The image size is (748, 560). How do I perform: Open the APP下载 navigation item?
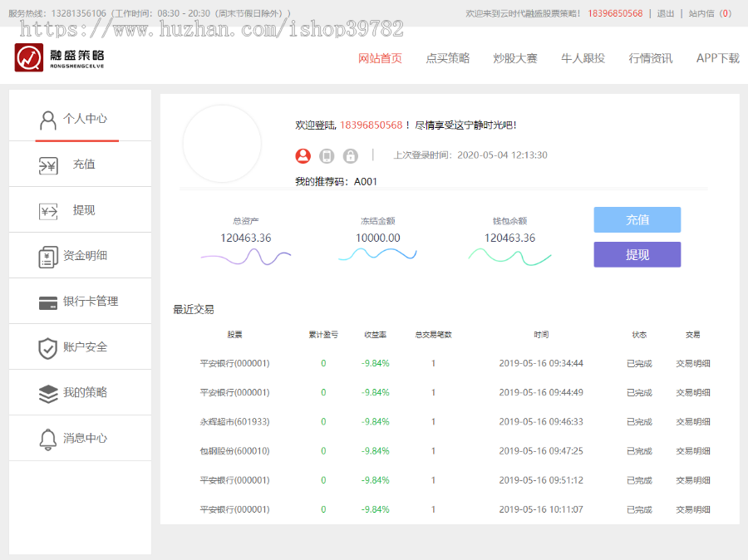(x=717, y=58)
